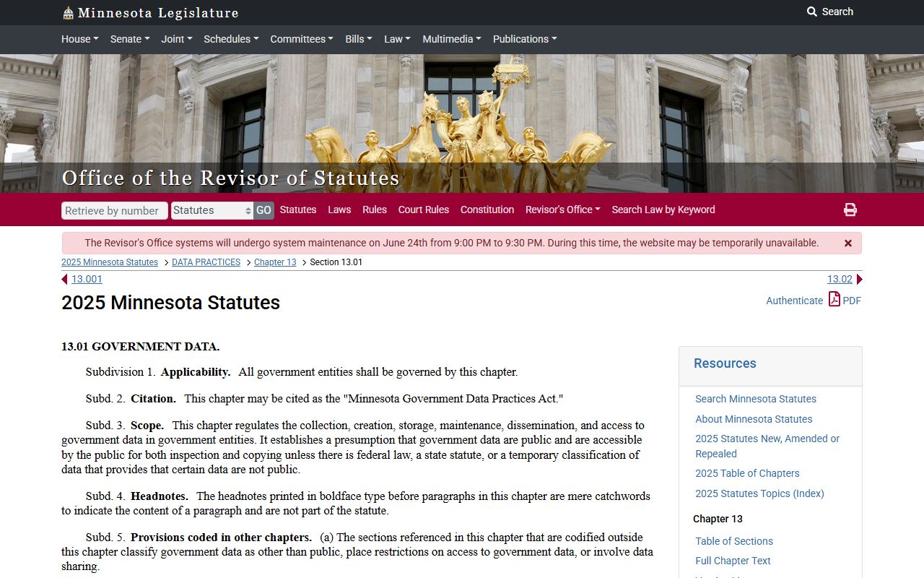This screenshot has width=924, height=578.
Task: Open Table of Sections link
Action: tap(734, 541)
